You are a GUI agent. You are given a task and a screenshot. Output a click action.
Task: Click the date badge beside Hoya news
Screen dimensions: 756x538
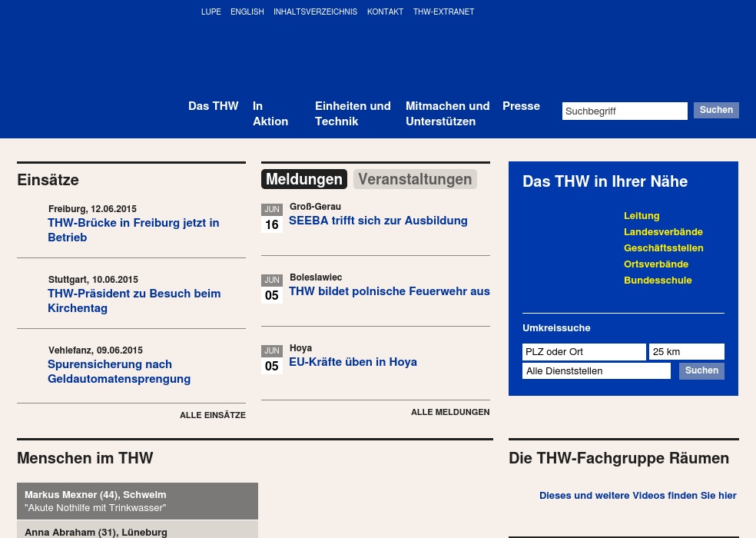click(x=272, y=360)
